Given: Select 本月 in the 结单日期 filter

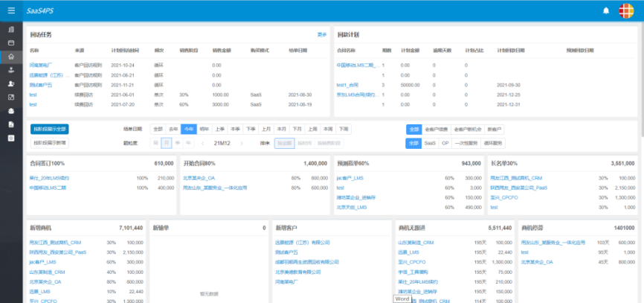Looking at the screenshot, I should pyautogui.click(x=282, y=129).
